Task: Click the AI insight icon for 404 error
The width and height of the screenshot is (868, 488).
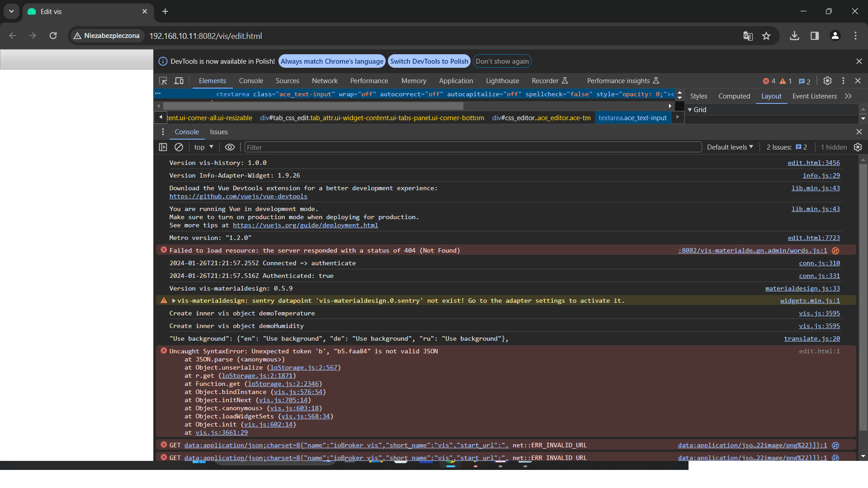Action: (835, 251)
